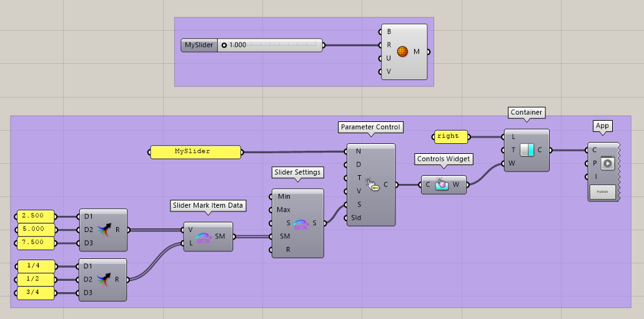This screenshot has width=644, height=319.
Task: Click the Publish button on App component
Action: (x=603, y=192)
